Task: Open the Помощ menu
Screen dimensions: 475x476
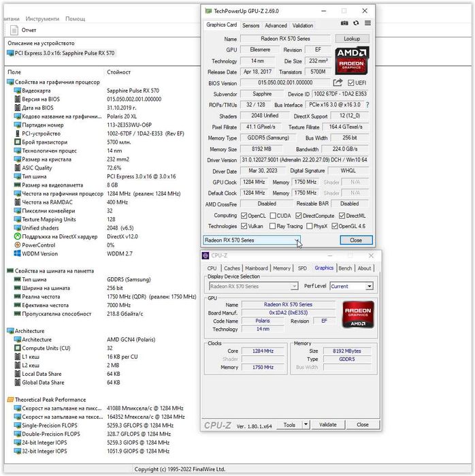Action: pyautogui.click(x=76, y=19)
